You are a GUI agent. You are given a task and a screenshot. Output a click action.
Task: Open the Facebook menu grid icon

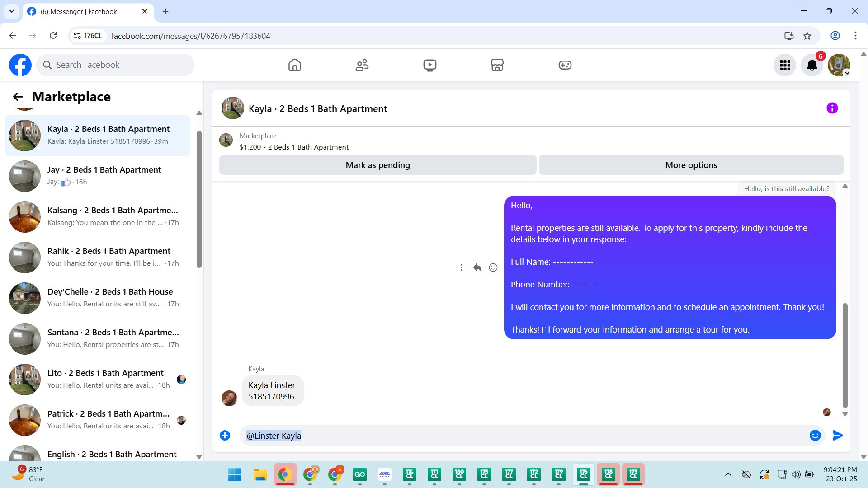point(785,65)
